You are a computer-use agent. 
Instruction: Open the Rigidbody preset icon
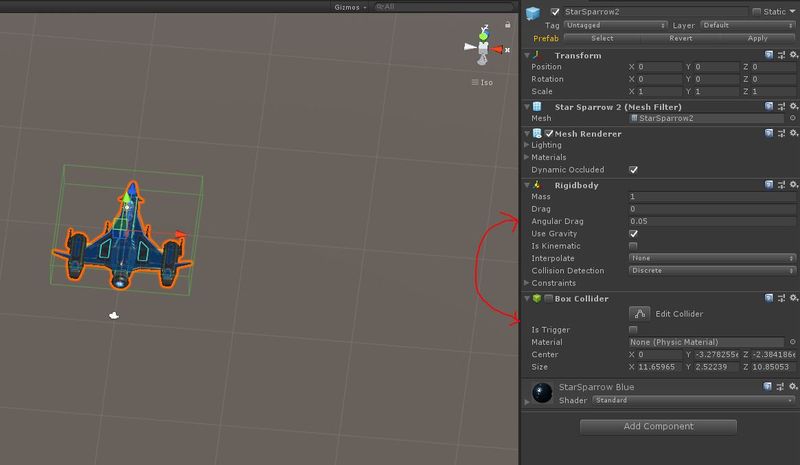781,184
